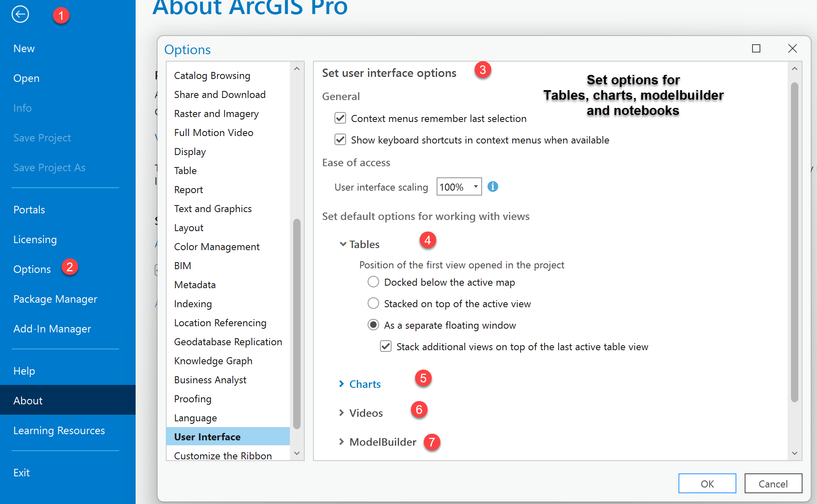Uncheck 'Show keyboard shortcuts in context menus'

click(340, 140)
